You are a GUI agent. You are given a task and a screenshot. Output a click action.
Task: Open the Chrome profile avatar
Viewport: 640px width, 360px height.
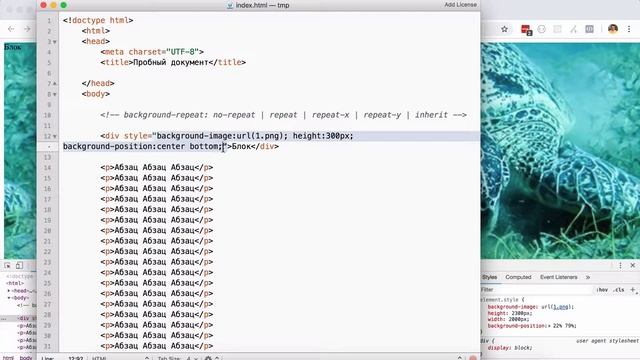pyautogui.click(x=613, y=29)
